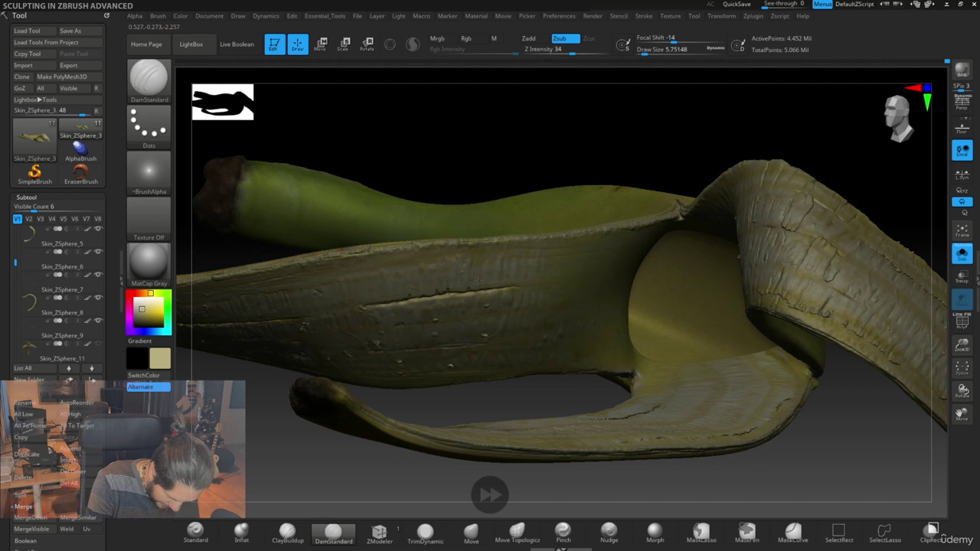Pick the Move brush icon

pos(471,534)
